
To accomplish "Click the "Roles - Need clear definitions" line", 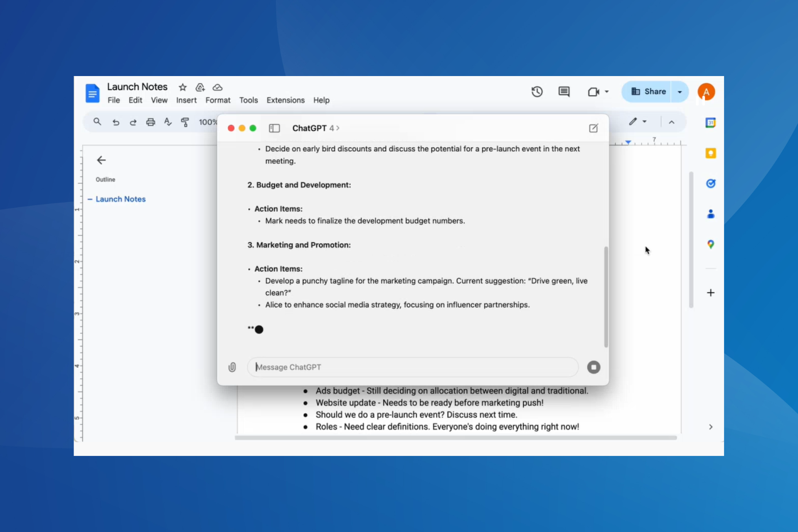I will pos(447,427).
